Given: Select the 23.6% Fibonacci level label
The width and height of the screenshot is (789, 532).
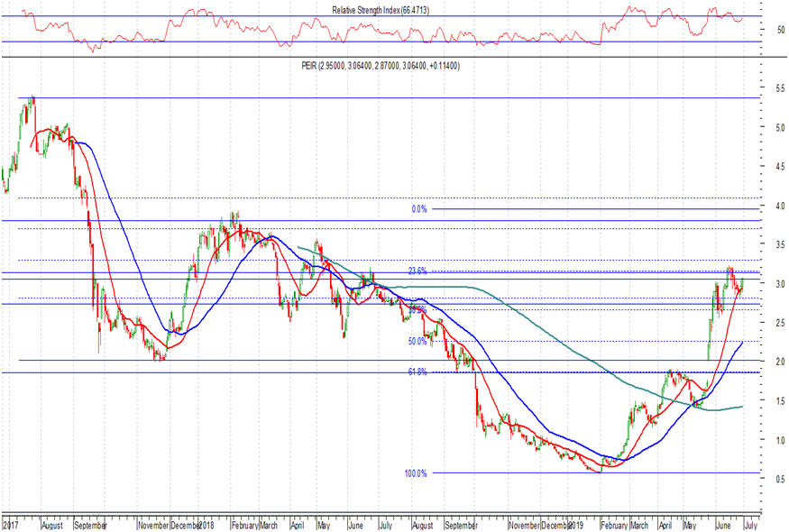Looking at the screenshot, I should (417, 271).
